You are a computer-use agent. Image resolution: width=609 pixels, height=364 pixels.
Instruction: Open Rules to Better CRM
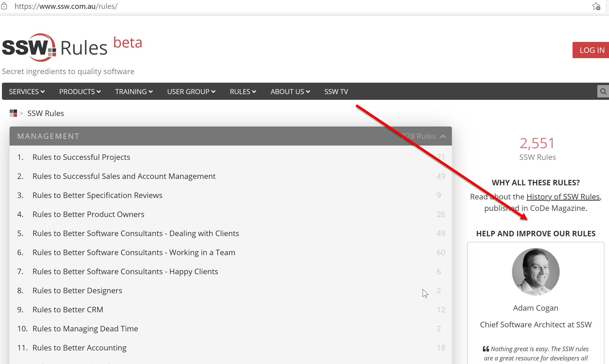[68, 309]
